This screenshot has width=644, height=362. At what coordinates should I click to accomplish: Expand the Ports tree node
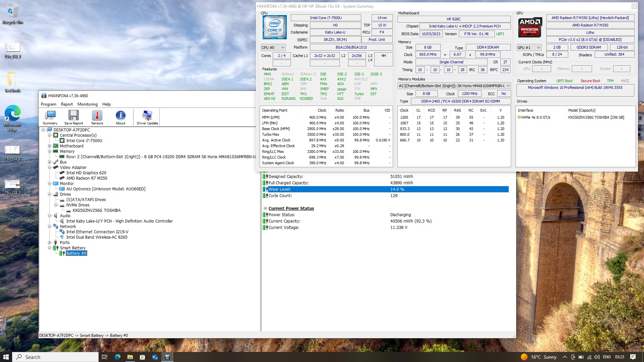[50, 242]
